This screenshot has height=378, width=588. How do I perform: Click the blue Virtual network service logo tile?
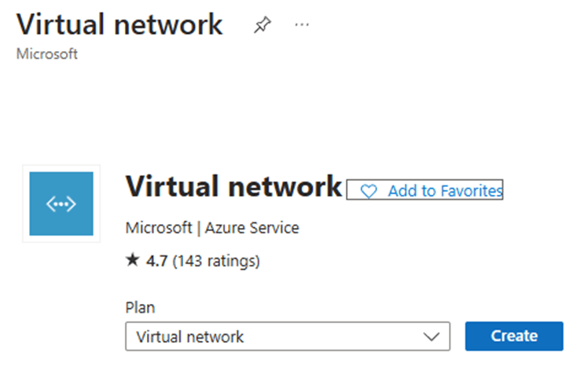61,204
